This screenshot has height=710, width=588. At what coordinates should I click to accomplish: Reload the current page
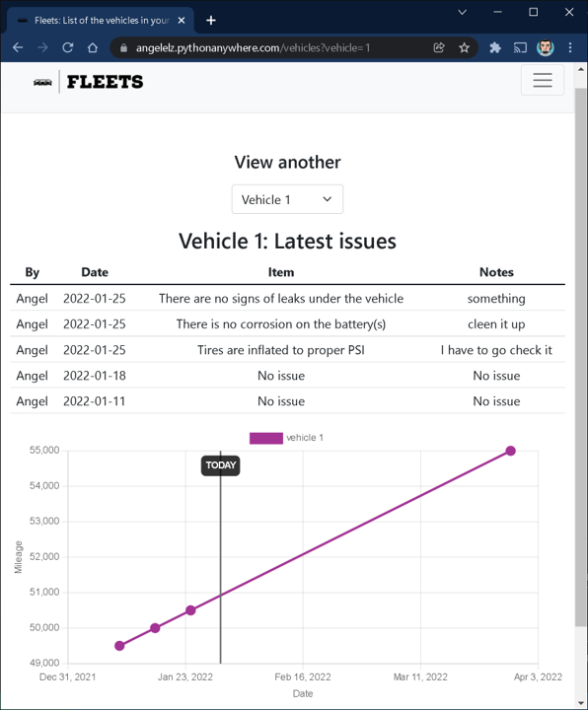point(68,47)
